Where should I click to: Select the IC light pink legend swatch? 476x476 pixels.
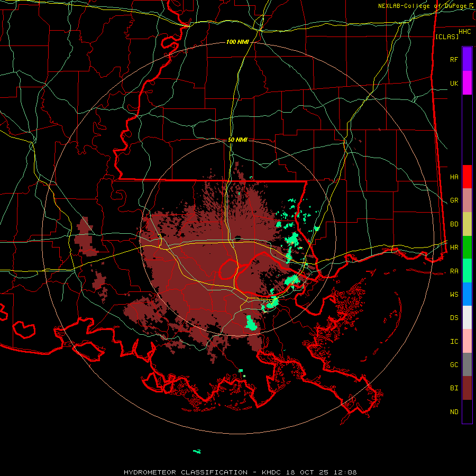tap(467, 341)
